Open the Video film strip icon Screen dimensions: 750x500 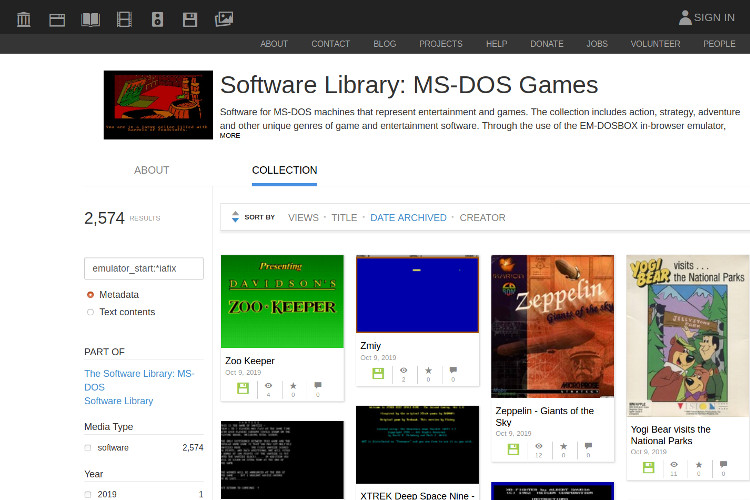point(124,20)
